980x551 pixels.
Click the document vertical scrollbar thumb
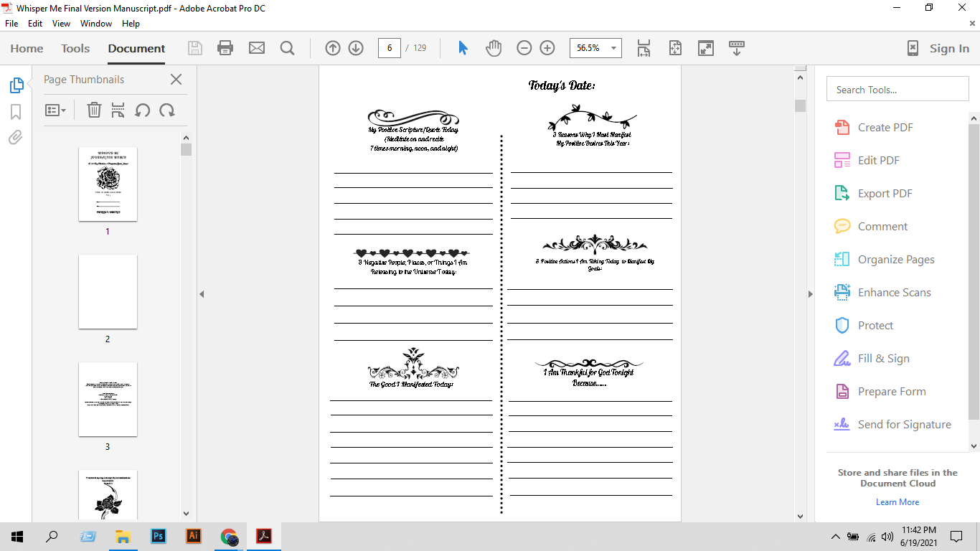[x=800, y=105]
